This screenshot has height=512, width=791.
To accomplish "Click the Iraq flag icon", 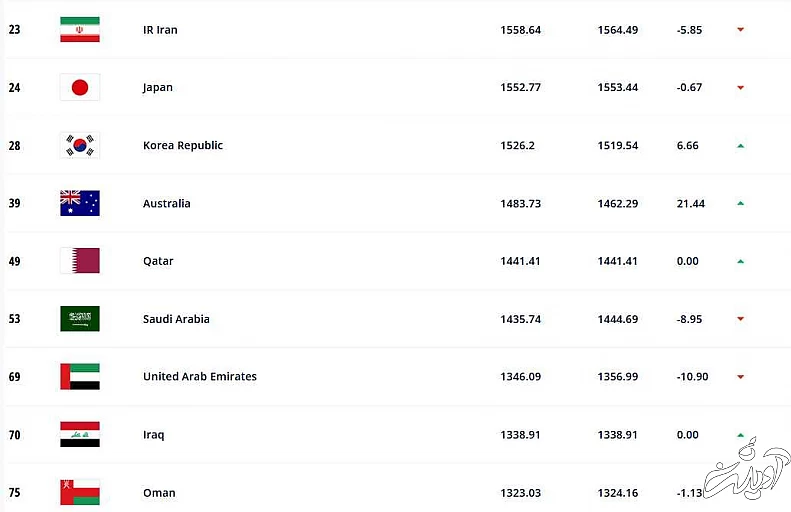I will coord(80,435).
